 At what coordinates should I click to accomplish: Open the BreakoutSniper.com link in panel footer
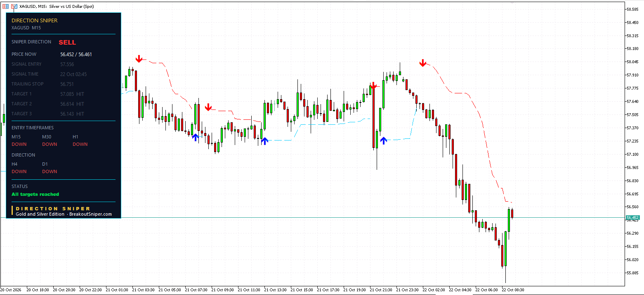click(x=90, y=214)
